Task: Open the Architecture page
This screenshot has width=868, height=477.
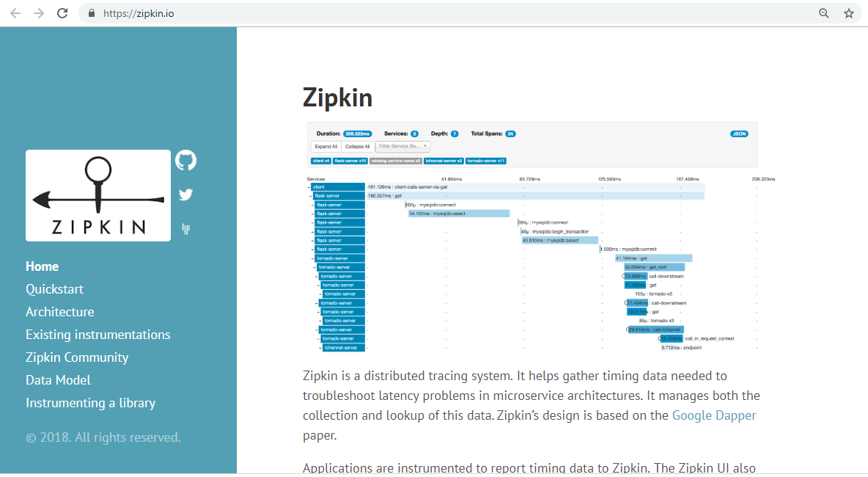Action: pyautogui.click(x=60, y=312)
